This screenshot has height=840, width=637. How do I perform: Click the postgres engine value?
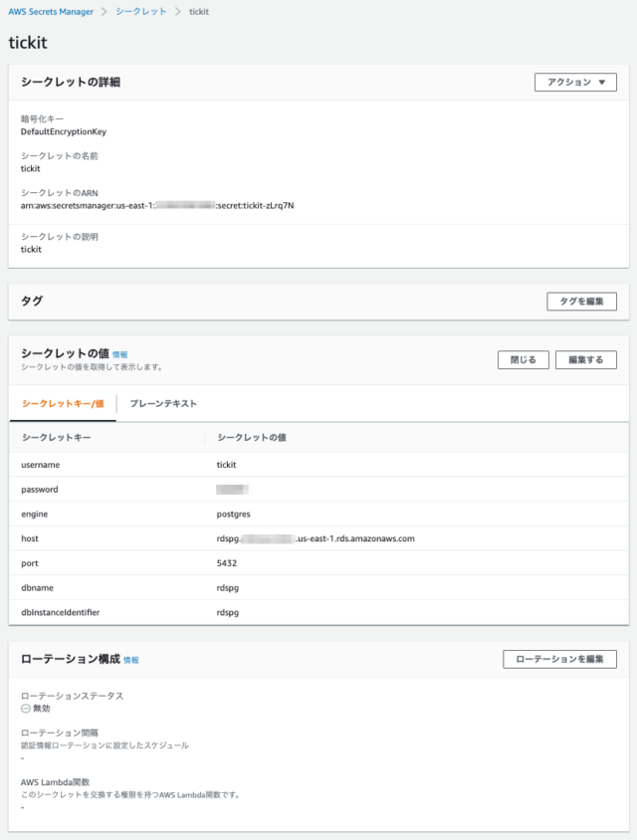(x=233, y=514)
